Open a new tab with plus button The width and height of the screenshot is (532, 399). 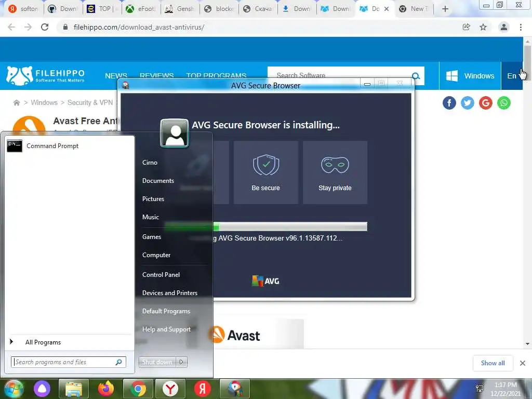tap(445, 9)
